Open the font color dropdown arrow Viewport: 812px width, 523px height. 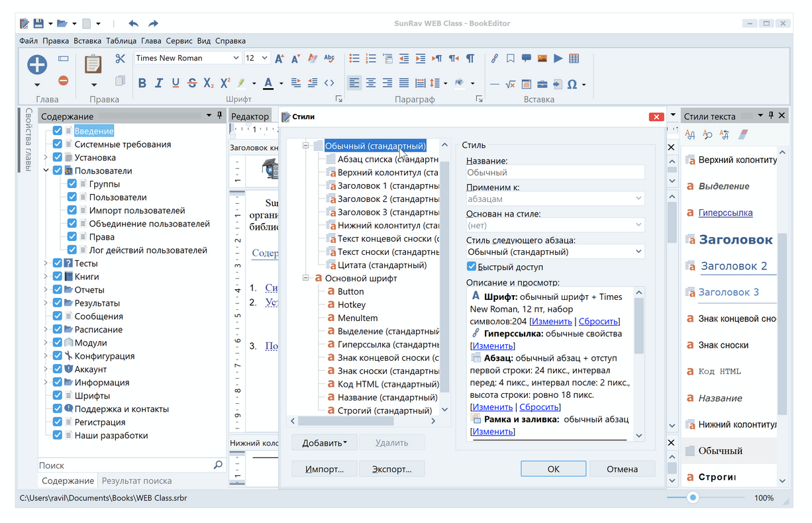[x=281, y=83]
